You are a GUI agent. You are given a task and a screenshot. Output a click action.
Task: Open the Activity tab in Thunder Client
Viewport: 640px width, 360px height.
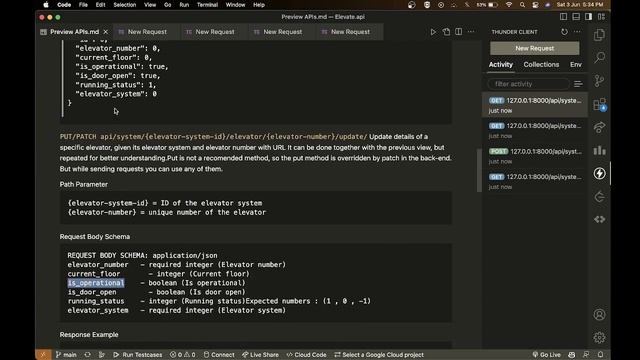(500, 64)
